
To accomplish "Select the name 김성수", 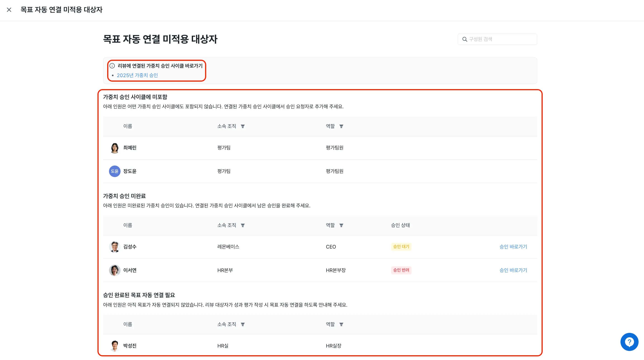I will click(130, 247).
